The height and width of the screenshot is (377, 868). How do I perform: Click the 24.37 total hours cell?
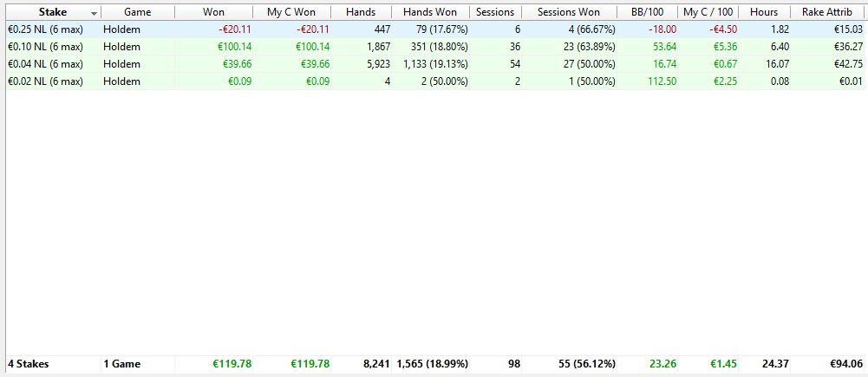pyautogui.click(x=777, y=364)
